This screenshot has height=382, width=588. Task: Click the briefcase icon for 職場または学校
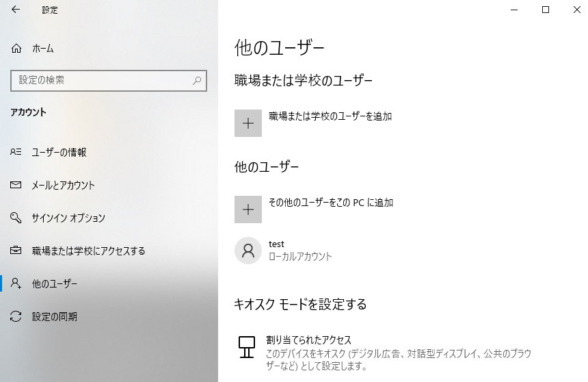(16, 250)
